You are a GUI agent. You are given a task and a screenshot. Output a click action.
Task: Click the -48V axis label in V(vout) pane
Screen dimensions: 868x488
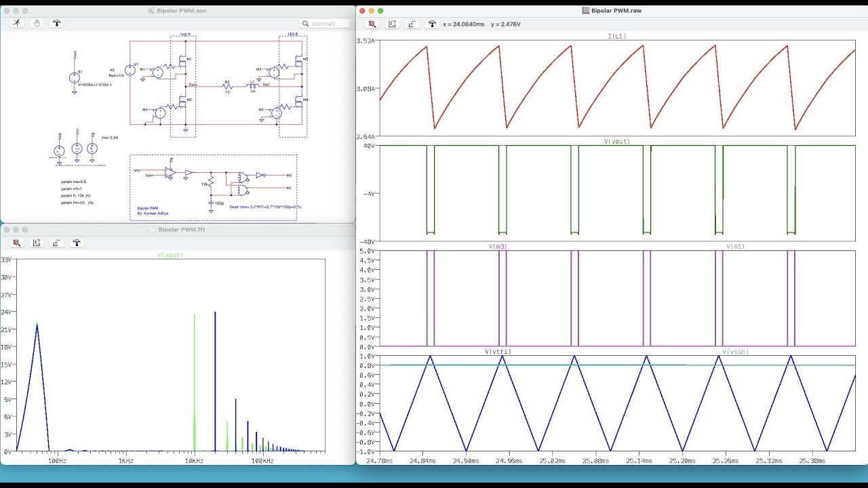368,241
